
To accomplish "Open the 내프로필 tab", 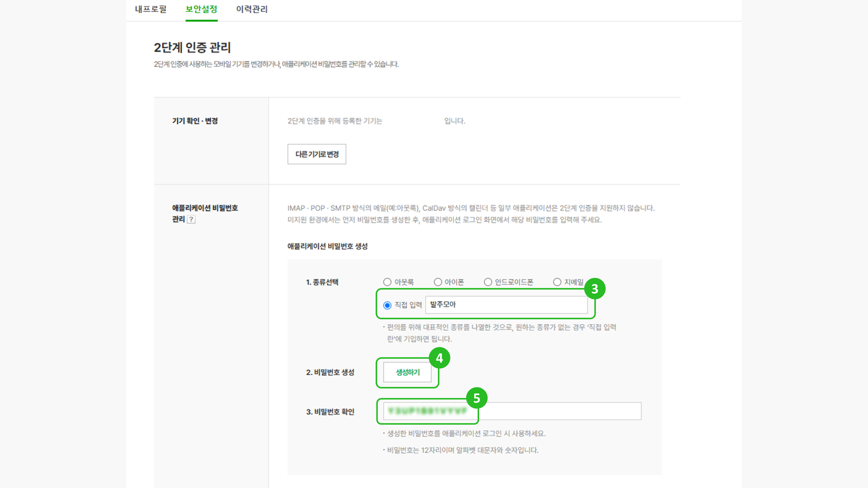I will pyautogui.click(x=151, y=9).
